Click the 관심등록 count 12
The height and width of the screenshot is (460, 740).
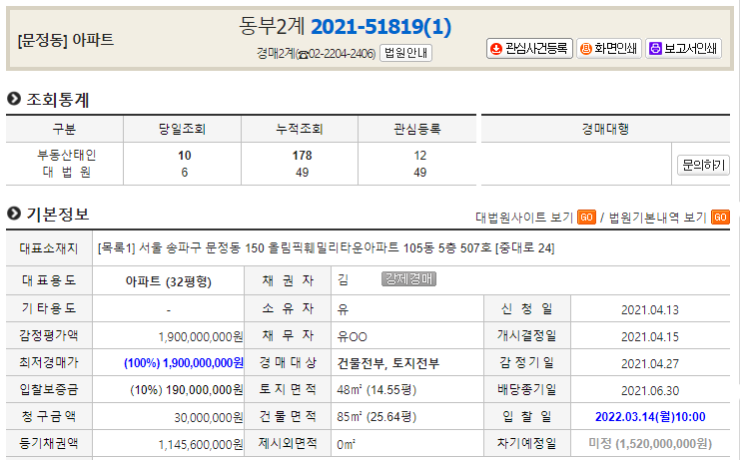click(420, 156)
